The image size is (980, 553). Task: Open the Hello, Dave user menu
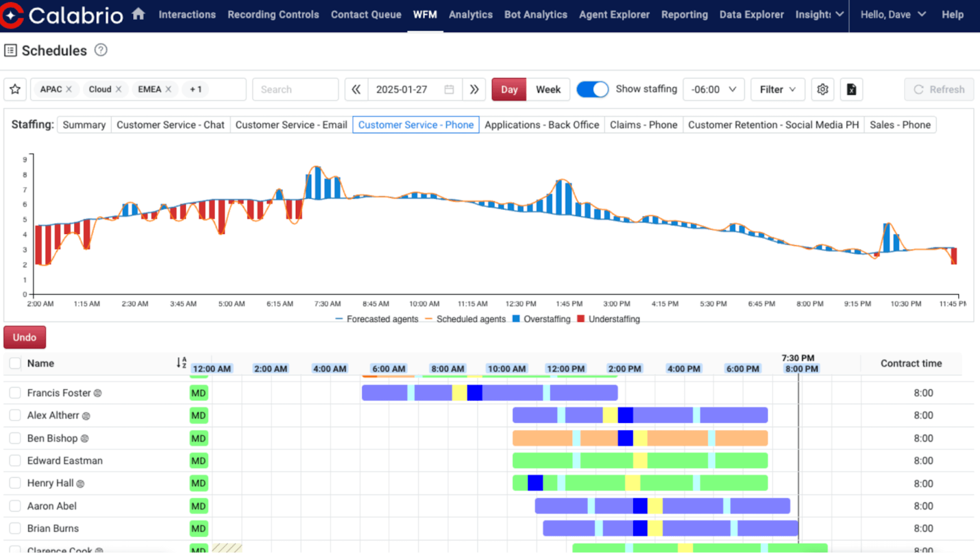[893, 15]
